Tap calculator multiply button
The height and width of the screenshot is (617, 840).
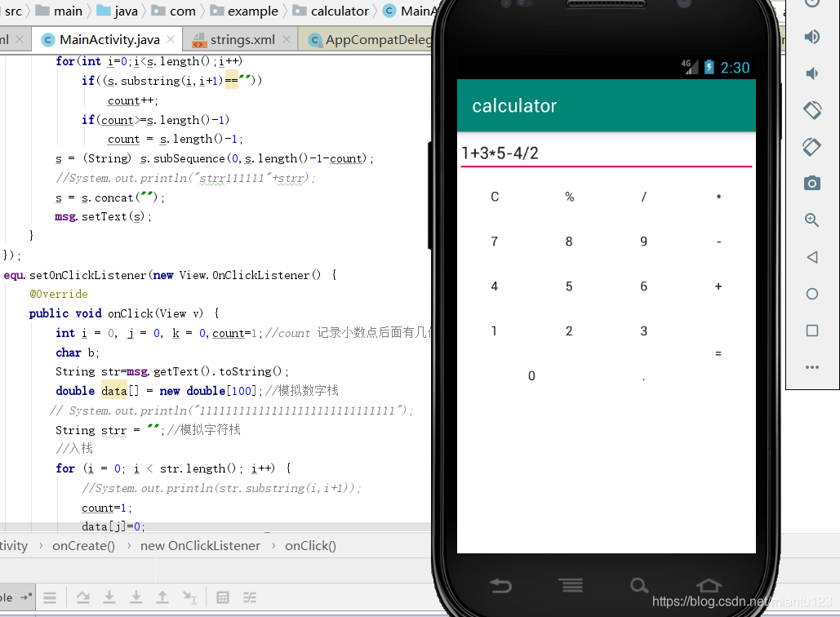(x=718, y=198)
